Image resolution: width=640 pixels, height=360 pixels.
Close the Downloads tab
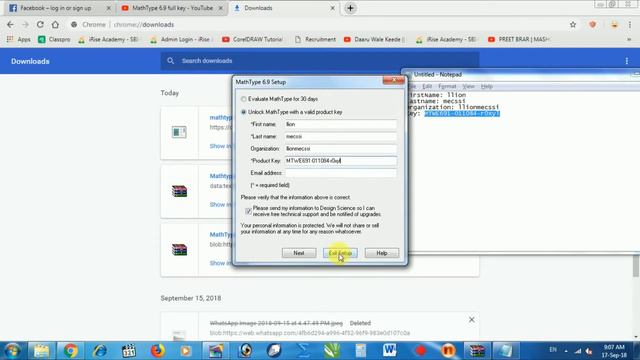(332, 8)
